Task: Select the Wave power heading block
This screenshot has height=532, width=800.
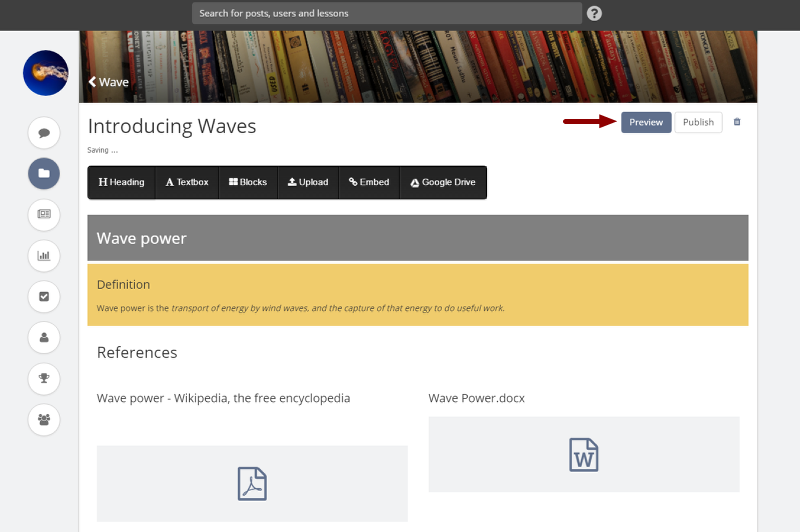Action: pyautogui.click(x=418, y=238)
